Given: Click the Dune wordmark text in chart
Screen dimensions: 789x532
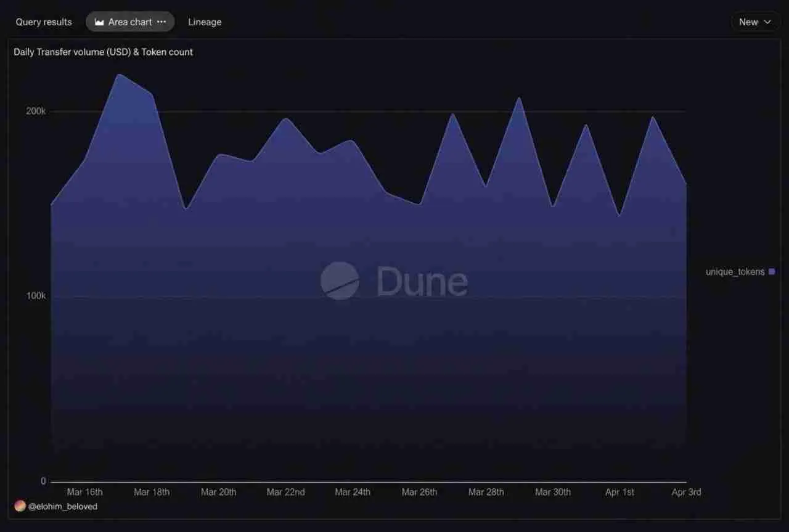Looking at the screenshot, I should [x=422, y=282].
